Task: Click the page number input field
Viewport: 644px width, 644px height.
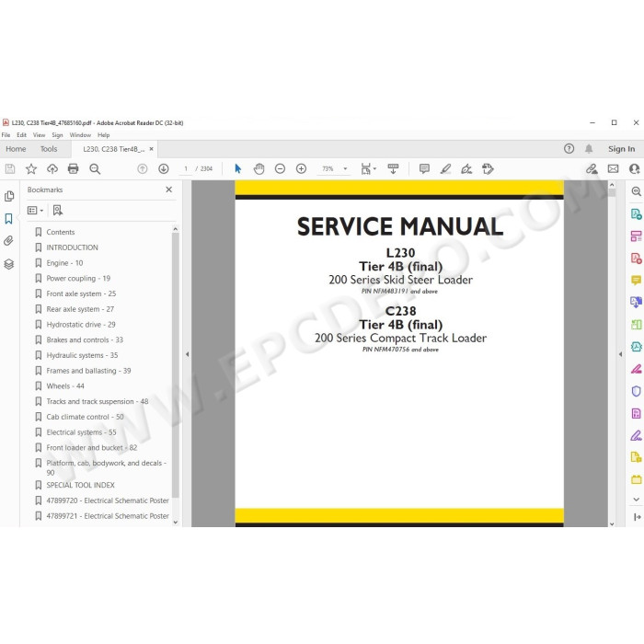Action: [186, 168]
